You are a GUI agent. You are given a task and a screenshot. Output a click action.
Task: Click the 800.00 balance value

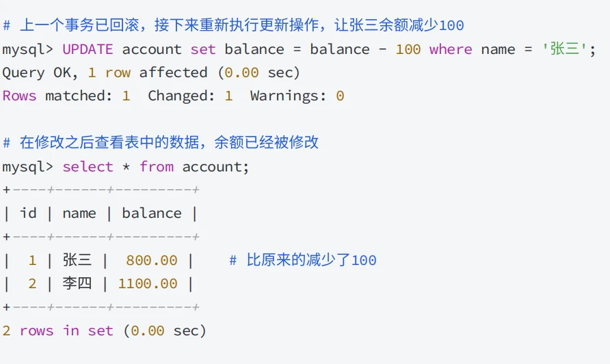coord(152,260)
